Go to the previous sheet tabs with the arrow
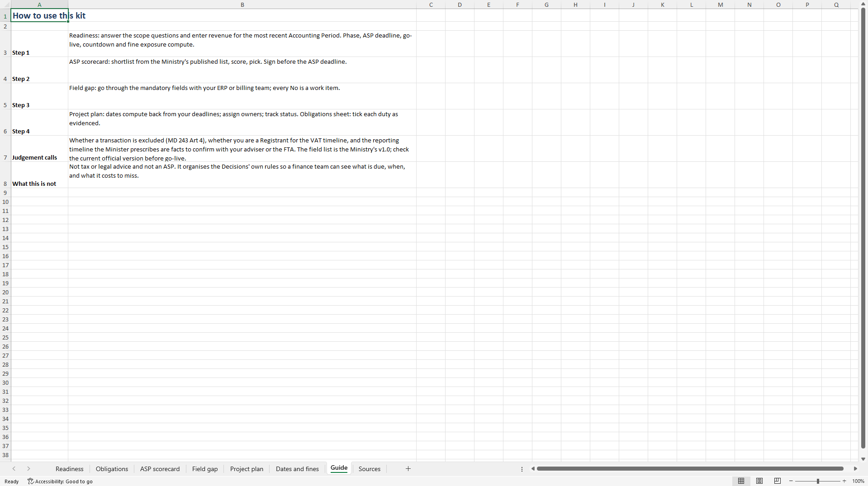The width and height of the screenshot is (868, 486). click(x=14, y=469)
